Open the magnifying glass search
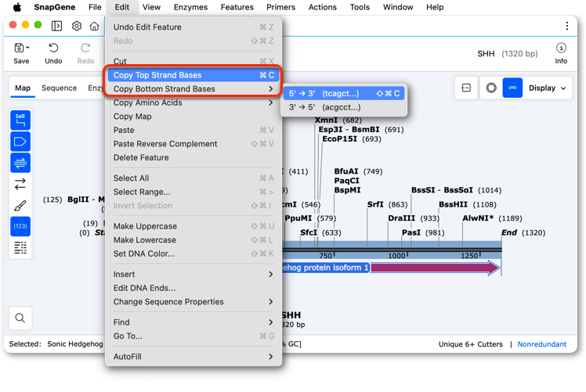 click(20, 318)
